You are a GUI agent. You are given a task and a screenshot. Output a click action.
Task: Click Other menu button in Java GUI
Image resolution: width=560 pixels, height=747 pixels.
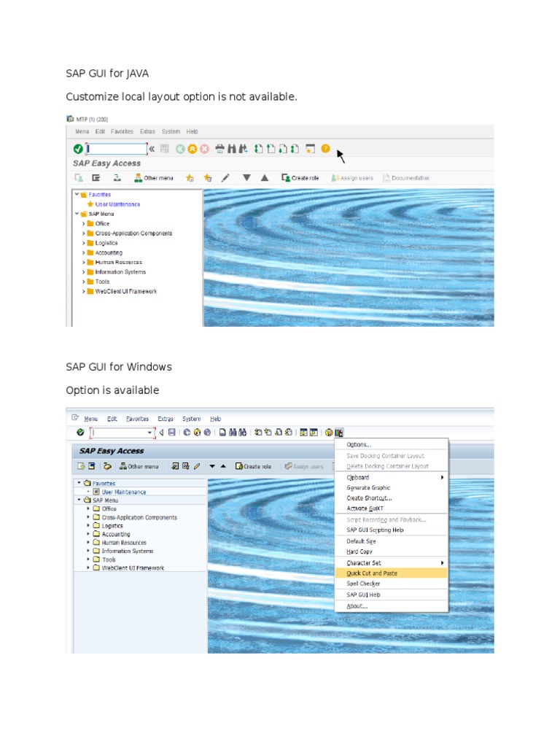point(154,178)
